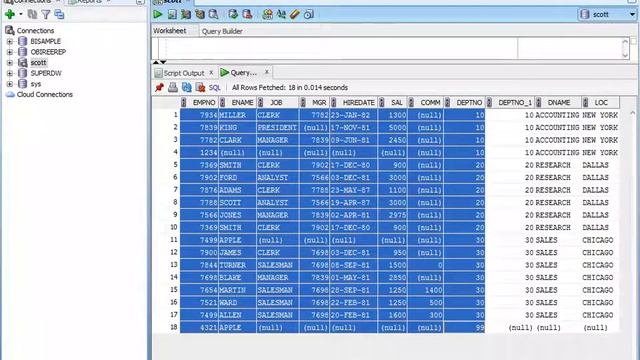Show the SQL of the query result
Image resolution: width=640 pixels, height=360 pixels.
215,87
